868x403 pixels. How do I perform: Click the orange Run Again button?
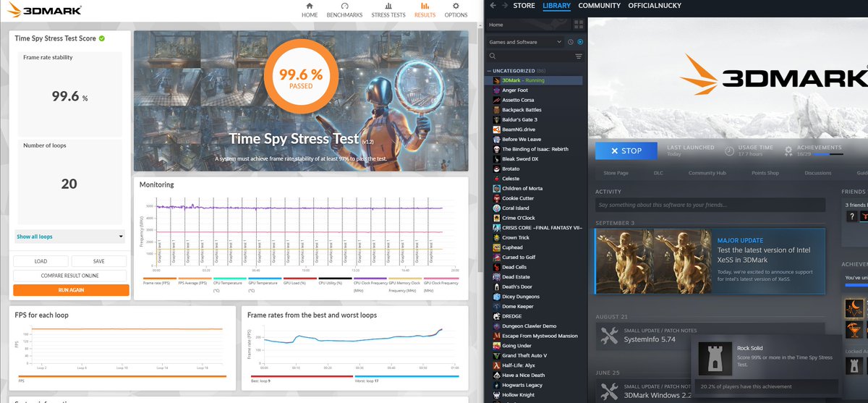click(x=71, y=290)
